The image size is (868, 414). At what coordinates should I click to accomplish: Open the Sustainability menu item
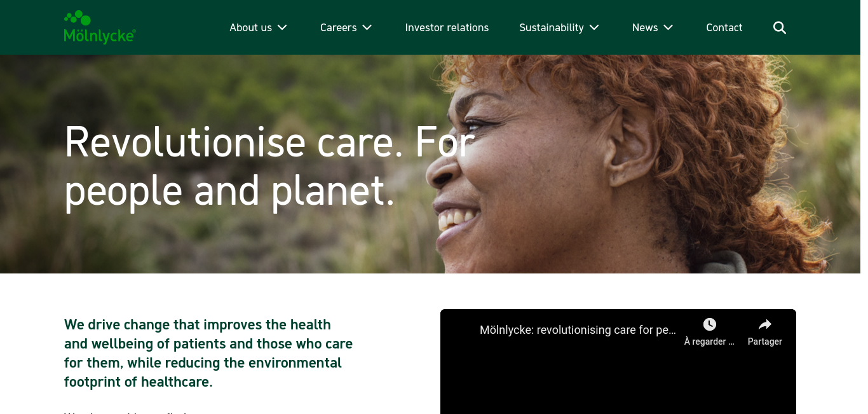coord(552,27)
